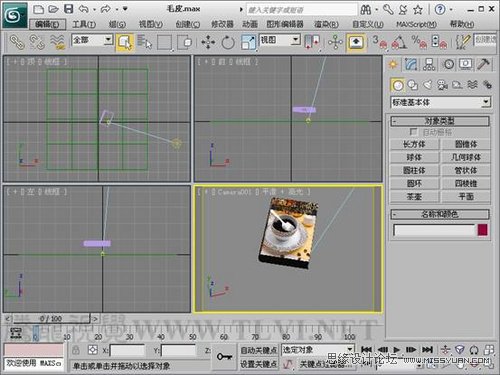The image size is (500, 375).
Task: Select the Shapes category icon
Action: click(x=413, y=85)
